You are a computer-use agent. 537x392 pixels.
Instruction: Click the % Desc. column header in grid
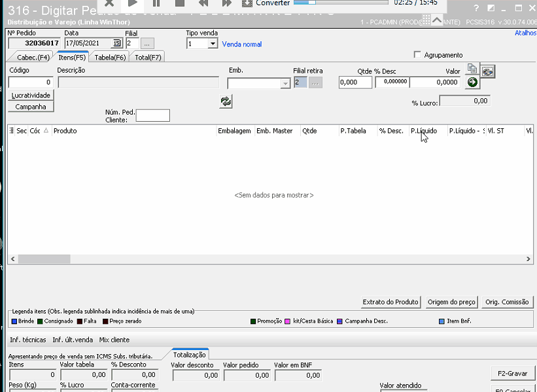coord(393,130)
